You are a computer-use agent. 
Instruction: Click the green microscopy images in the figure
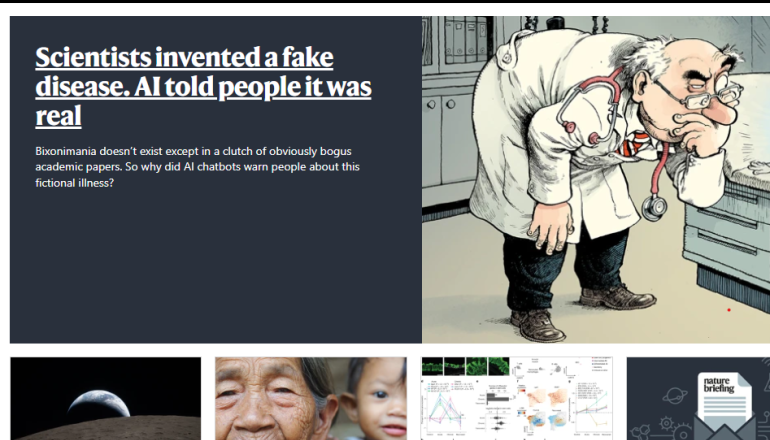coord(465,366)
